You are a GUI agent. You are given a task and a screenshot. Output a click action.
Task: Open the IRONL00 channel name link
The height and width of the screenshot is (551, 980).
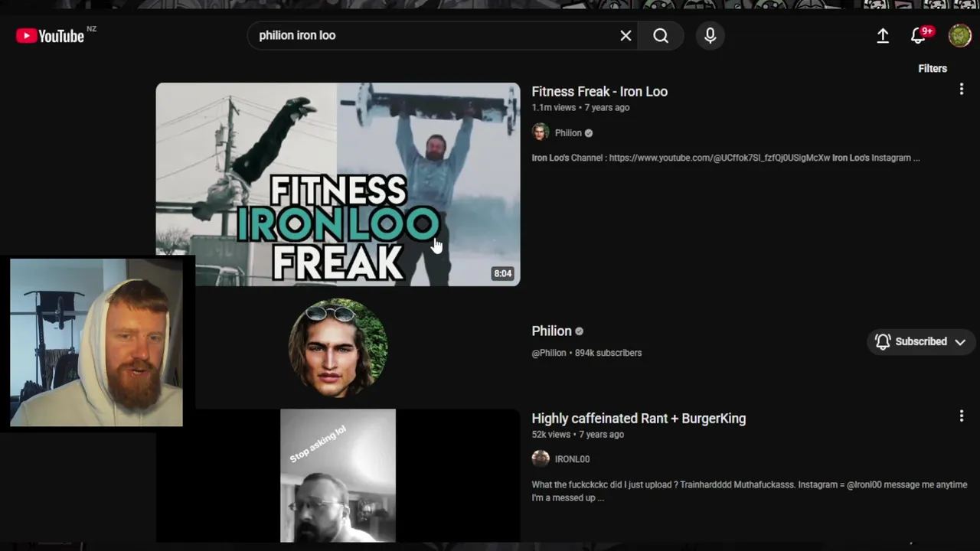572,459
